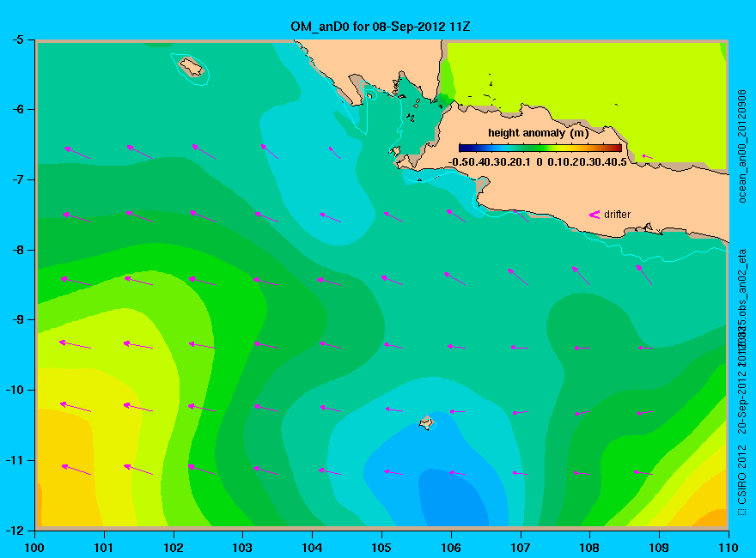Screen dimensions: 756x558
Task: Click the latitude label '-6'
Action: coord(18,109)
